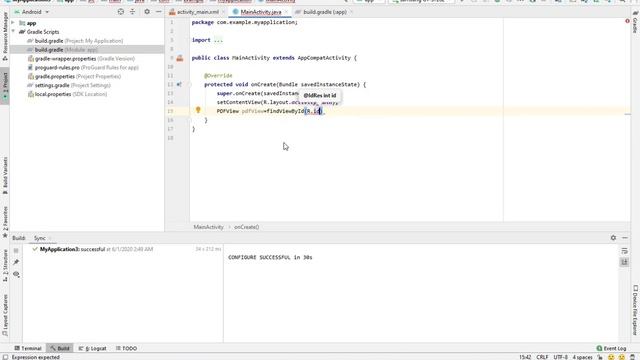Click cursor position 15:42 in status bar
640x360 pixels.
coord(525,357)
